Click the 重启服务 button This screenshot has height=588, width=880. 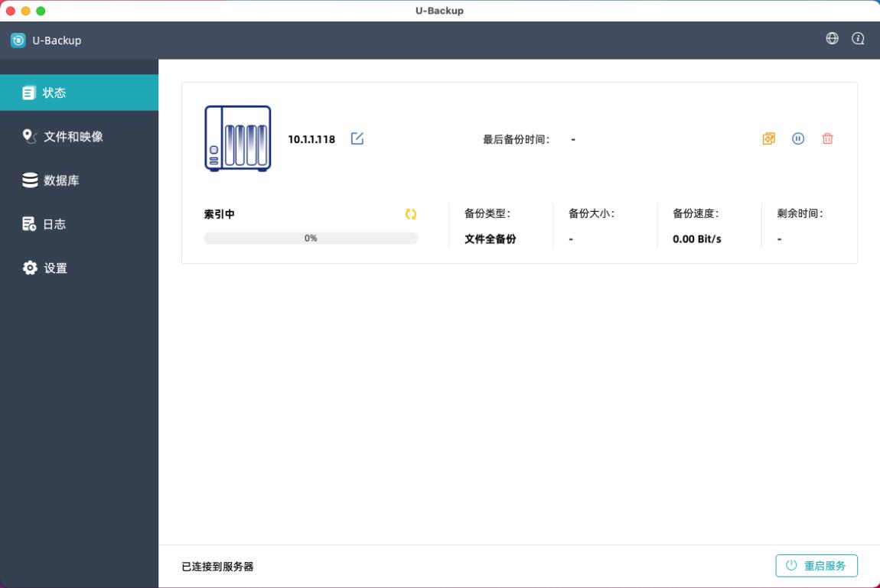click(x=816, y=566)
